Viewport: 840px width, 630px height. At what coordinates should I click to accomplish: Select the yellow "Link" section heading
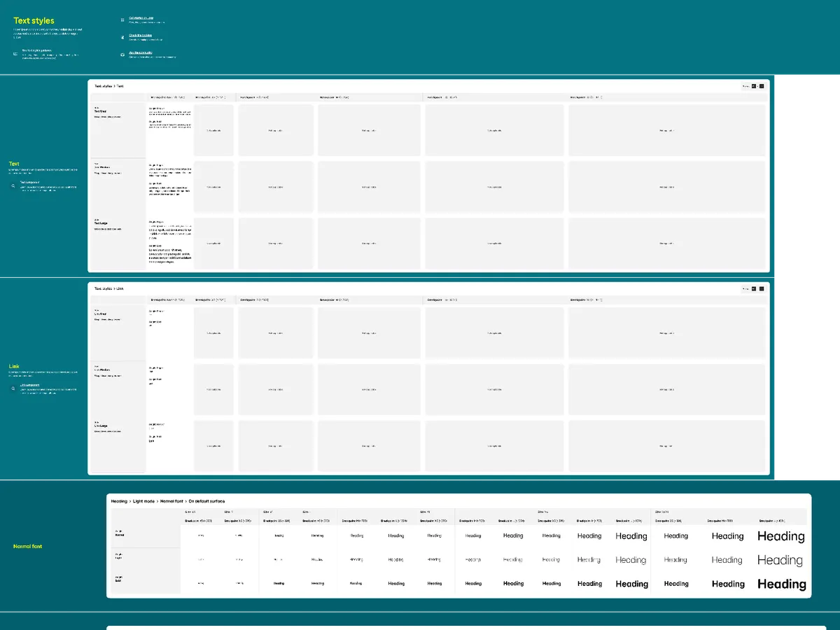click(14, 366)
